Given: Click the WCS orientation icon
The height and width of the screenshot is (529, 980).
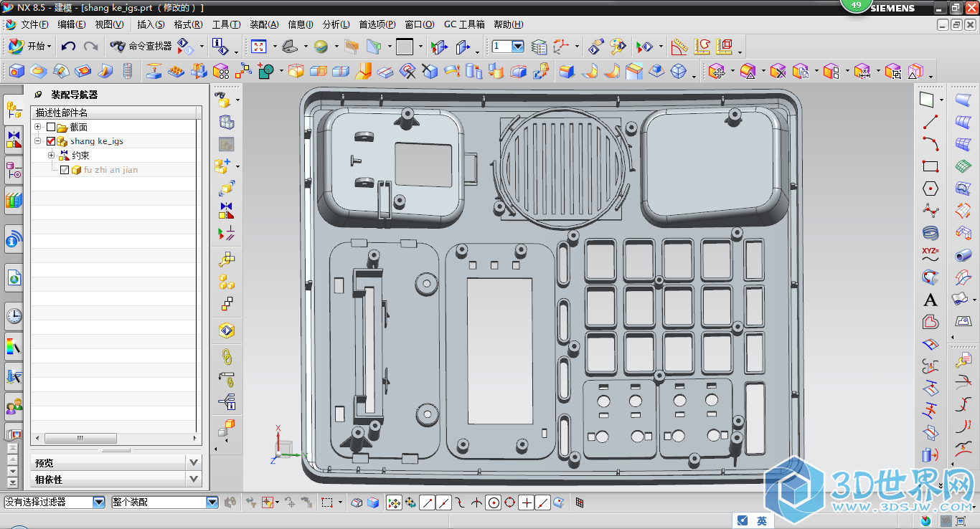Looking at the screenshot, I should 560,47.
